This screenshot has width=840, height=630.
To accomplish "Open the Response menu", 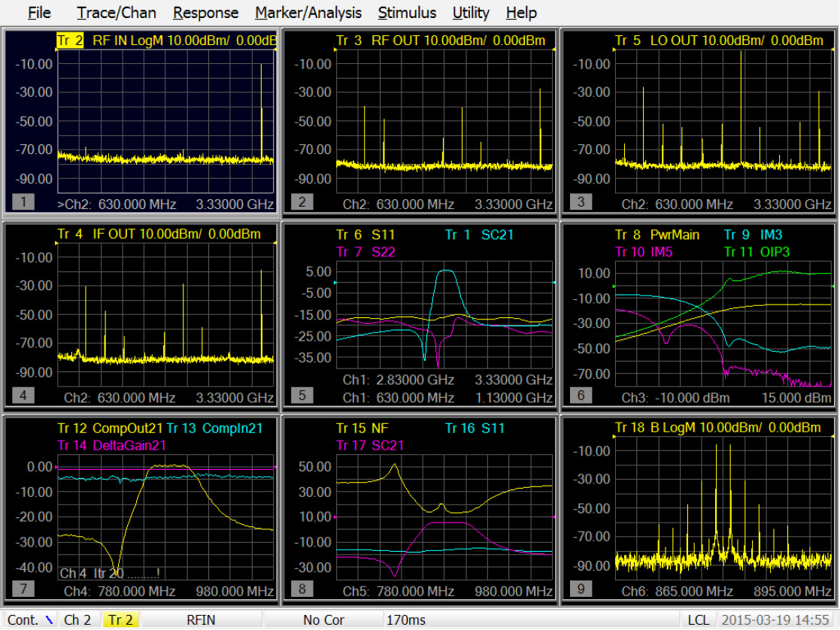I will (205, 13).
